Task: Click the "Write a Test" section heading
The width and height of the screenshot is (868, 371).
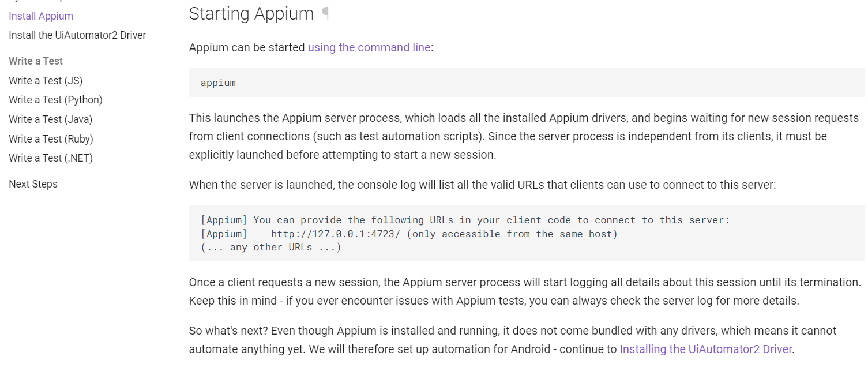Action: pos(35,61)
